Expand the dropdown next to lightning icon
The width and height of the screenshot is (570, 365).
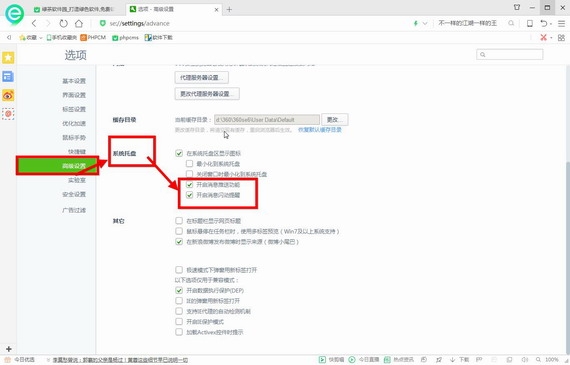(x=425, y=24)
